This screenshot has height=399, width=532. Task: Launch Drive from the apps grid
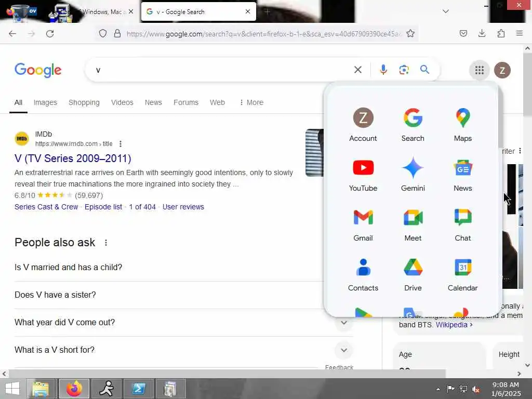point(413,274)
